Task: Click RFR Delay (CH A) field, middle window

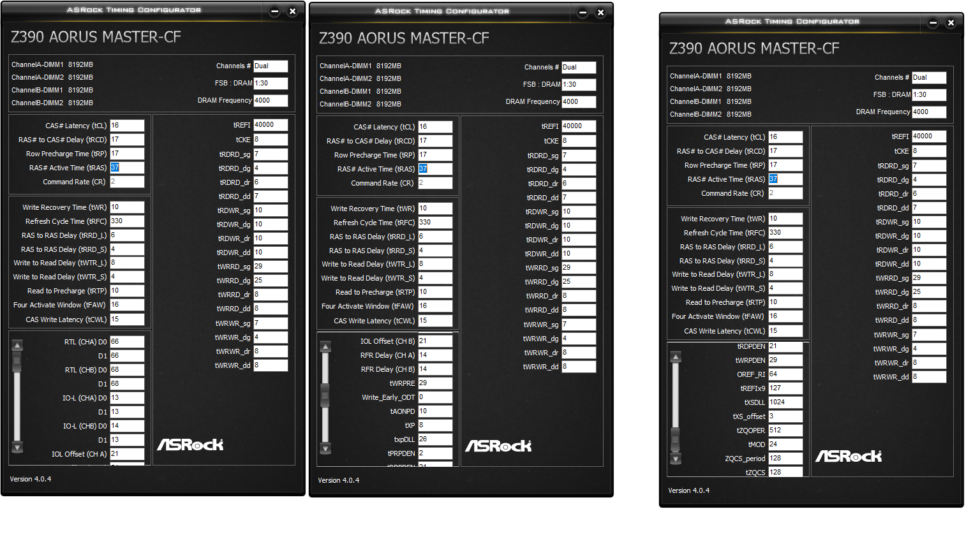Action: (435, 355)
